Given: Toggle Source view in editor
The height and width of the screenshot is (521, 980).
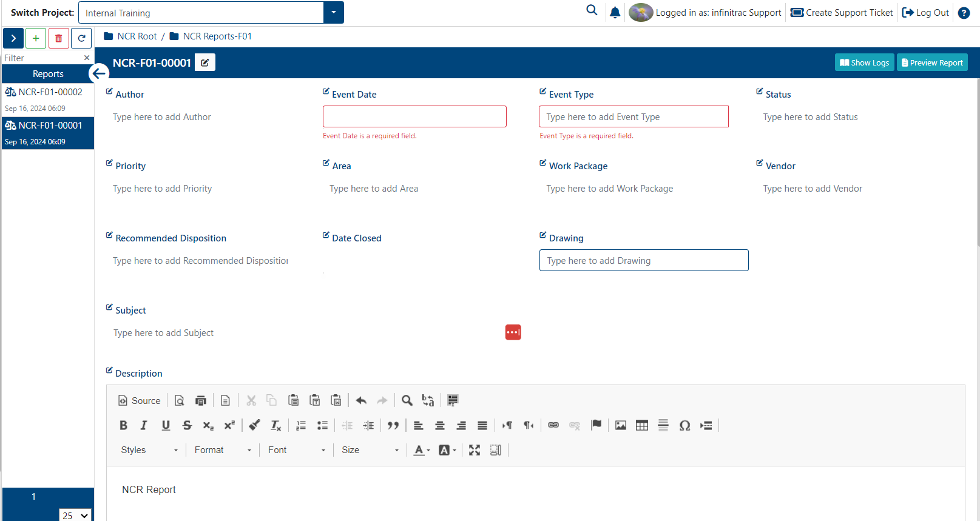Looking at the screenshot, I should pyautogui.click(x=140, y=400).
